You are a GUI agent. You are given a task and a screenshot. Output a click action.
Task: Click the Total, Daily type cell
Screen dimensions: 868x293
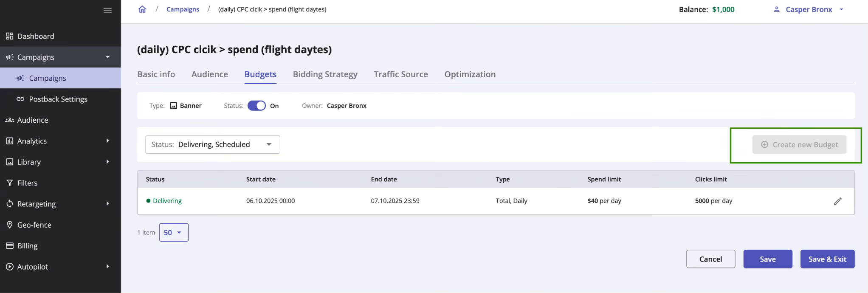[x=511, y=201]
